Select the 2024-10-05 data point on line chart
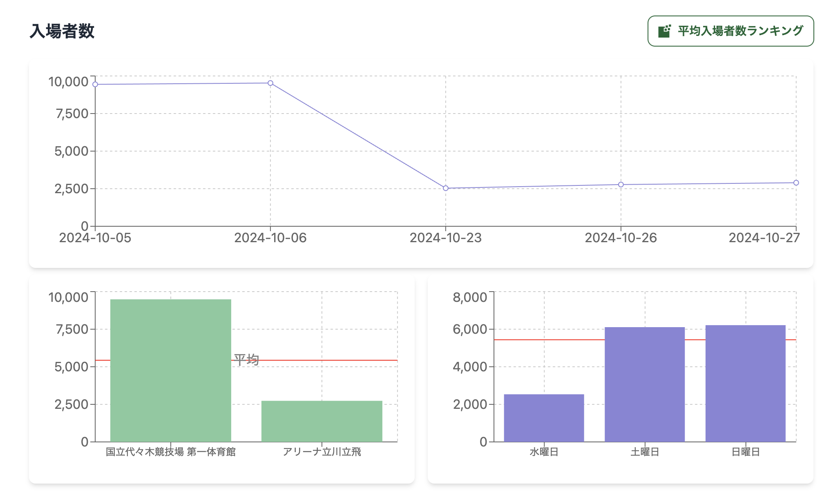Screen dimensions: 840x504 (95, 85)
